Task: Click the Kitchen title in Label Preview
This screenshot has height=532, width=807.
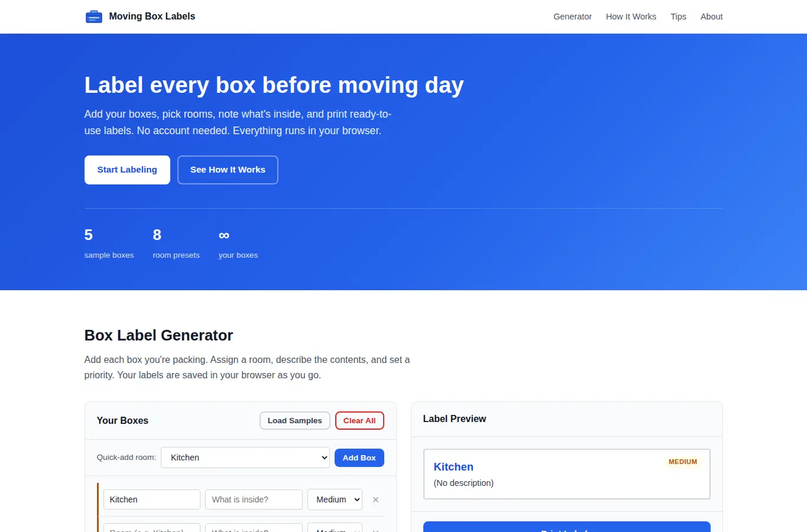Action: tap(453, 467)
